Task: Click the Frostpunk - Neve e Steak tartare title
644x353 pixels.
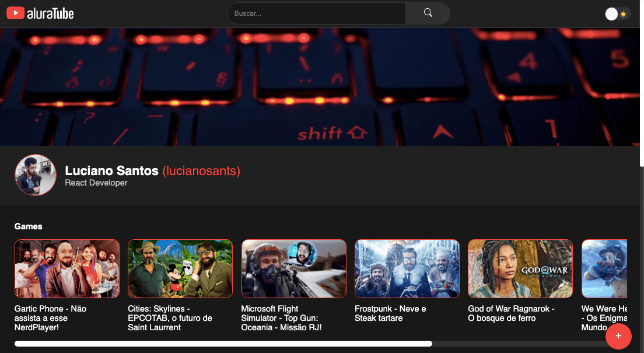Action: (390, 313)
